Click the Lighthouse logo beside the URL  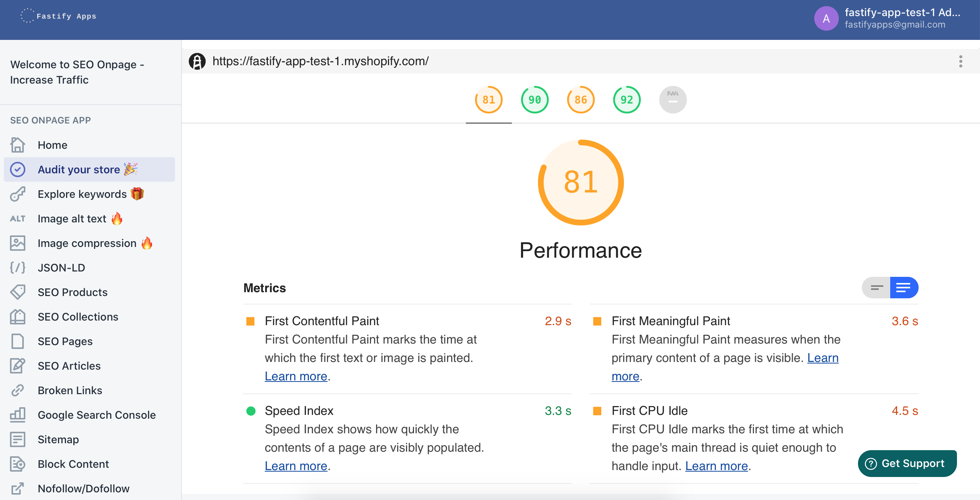click(x=197, y=61)
